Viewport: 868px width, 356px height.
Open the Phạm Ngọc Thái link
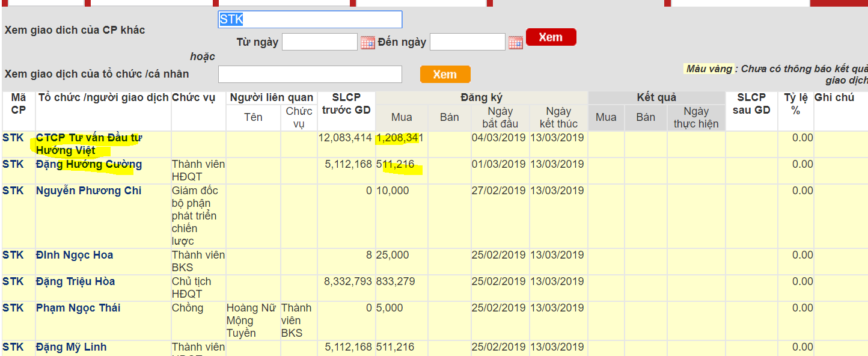78,308
